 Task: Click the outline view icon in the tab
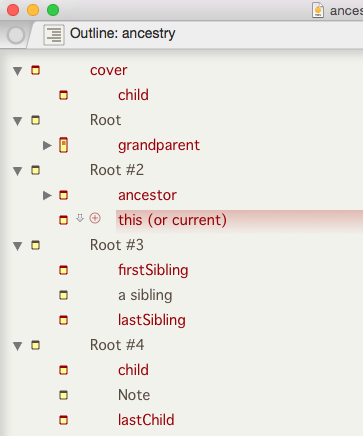(54, 35)
